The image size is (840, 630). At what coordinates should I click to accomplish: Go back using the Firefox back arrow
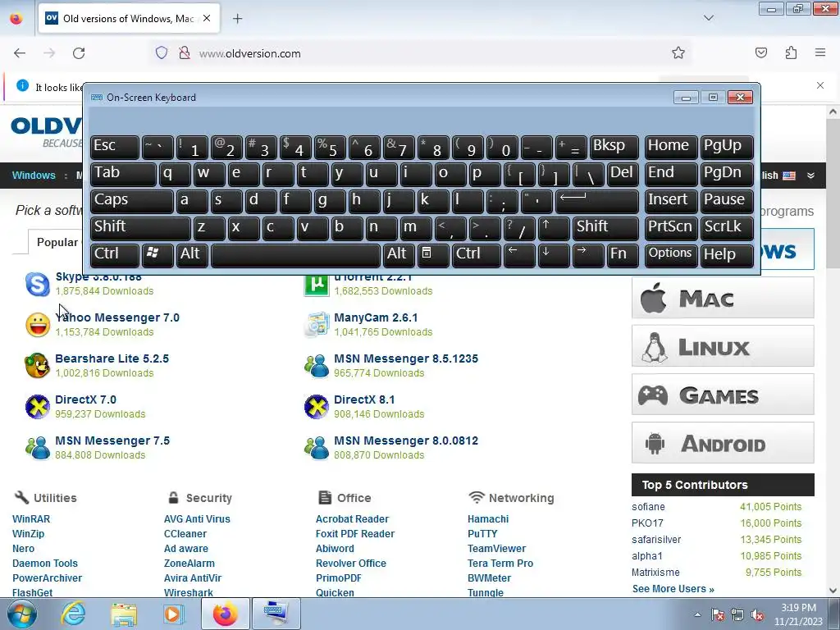pyautogui.click(x=20, y=53)
